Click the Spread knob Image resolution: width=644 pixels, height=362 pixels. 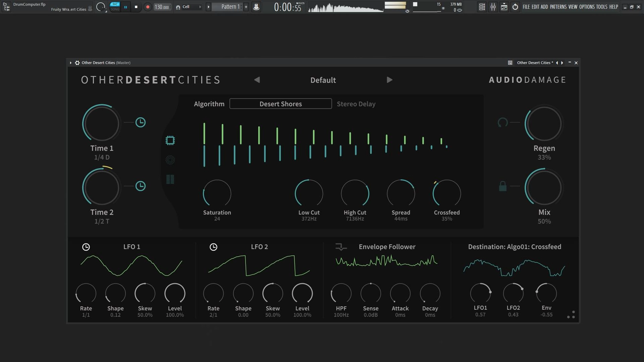401,193
